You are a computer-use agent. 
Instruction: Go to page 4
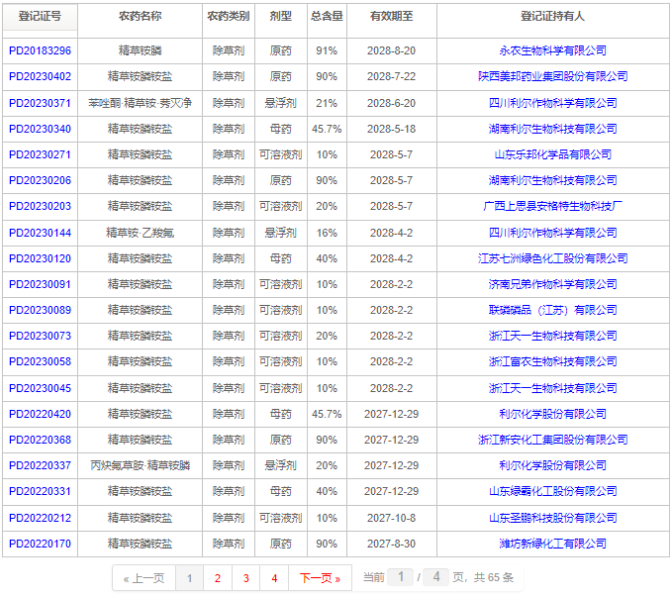[274, 578]
